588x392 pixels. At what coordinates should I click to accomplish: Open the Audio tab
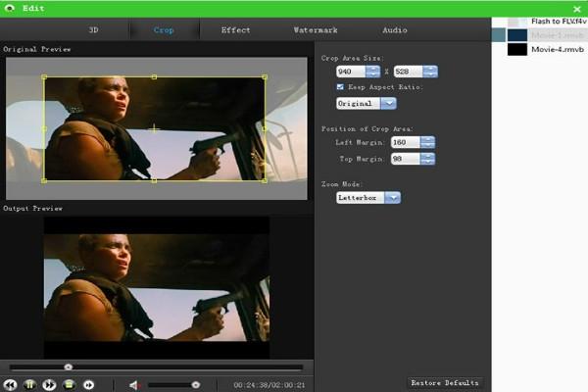coord(395,30)
